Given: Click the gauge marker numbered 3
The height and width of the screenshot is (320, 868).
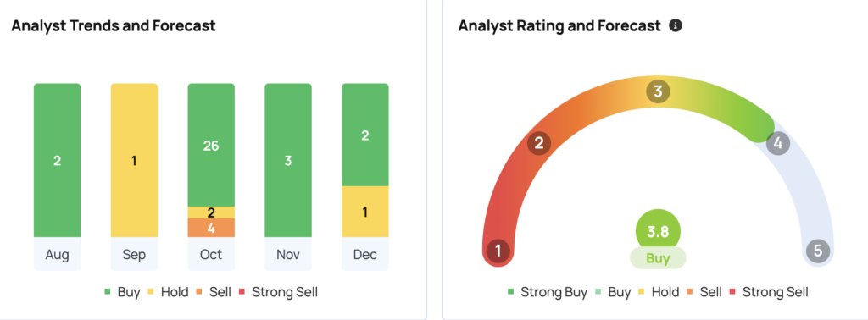Looking at the screenshot, I should pyautogui.click(x=658, y=91).
